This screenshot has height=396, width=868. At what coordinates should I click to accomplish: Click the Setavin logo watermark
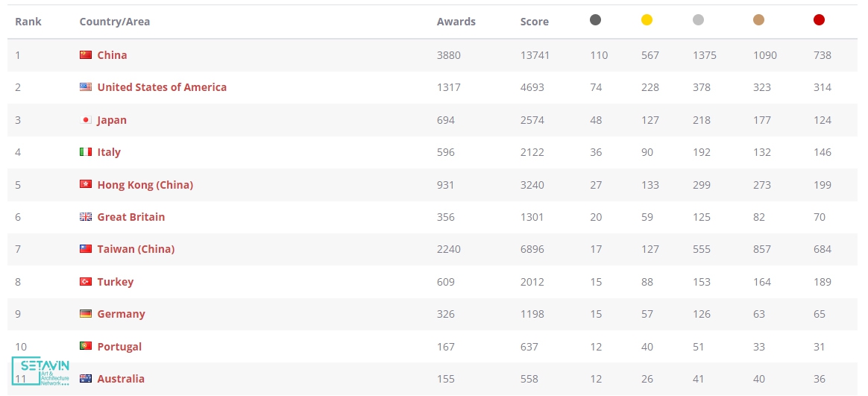tap(41, 371)
